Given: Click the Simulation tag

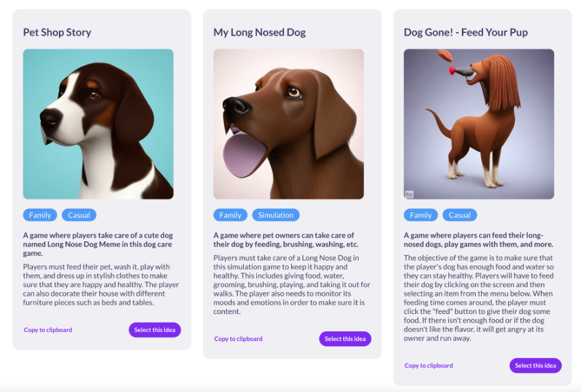Looking at the screenshot, I should [276, 215].
